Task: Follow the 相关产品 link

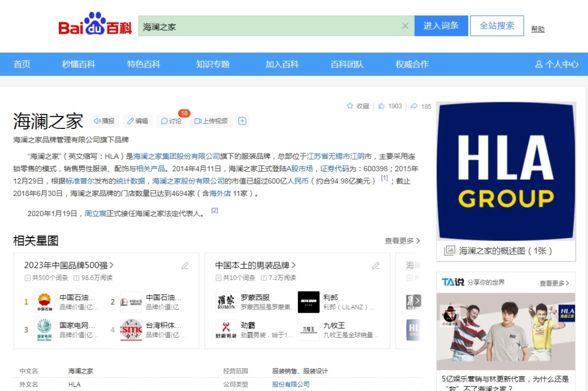Action: click(151, 169)
